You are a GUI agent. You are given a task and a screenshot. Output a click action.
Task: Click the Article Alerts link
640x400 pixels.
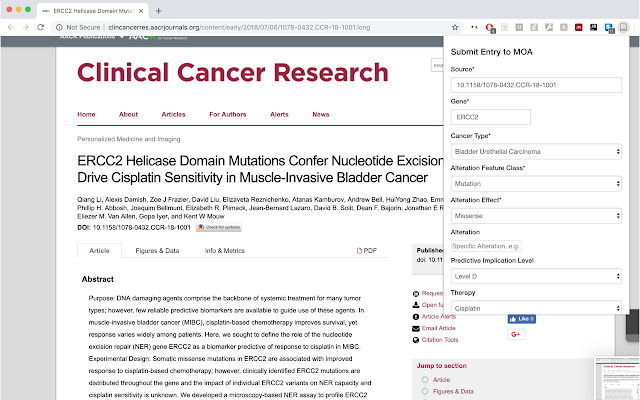442,316
